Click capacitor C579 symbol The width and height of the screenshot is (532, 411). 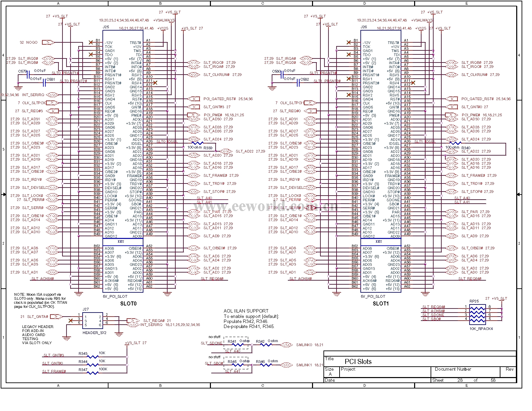[x=29, y=75]
